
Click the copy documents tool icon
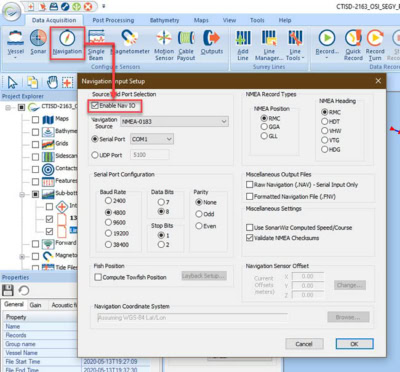[33, 82]
